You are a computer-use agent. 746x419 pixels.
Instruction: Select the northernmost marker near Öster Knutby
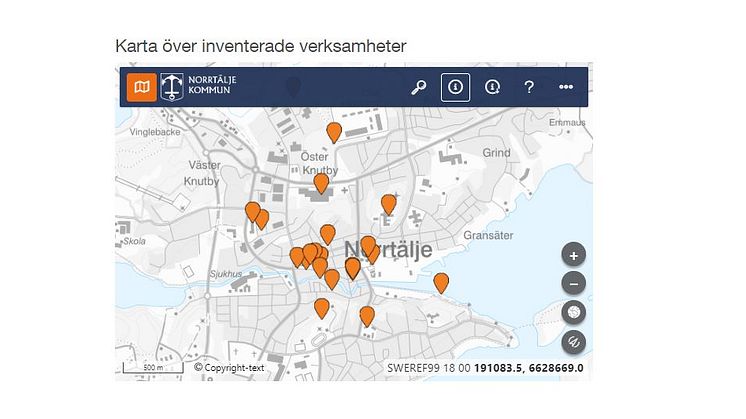coord(334,132)
